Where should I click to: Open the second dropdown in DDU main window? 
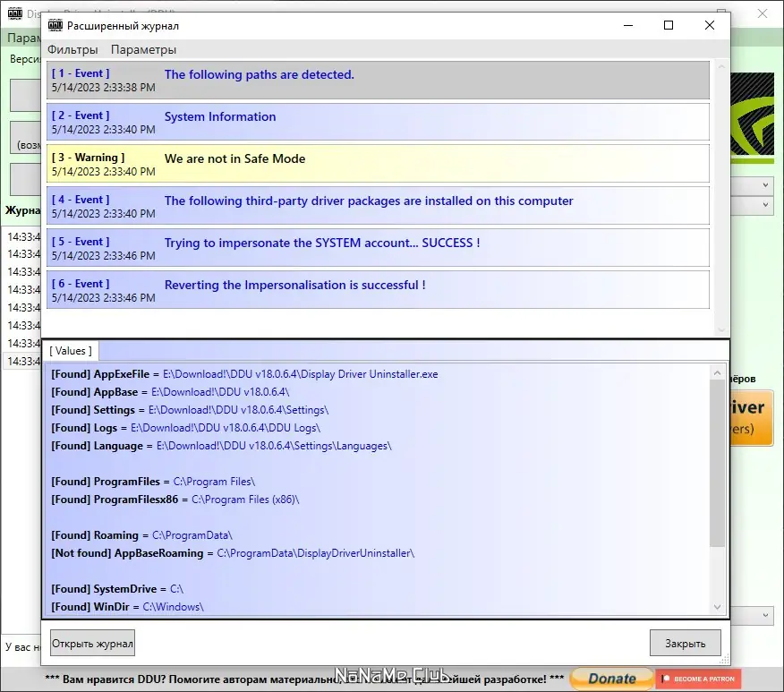[765, 205]
